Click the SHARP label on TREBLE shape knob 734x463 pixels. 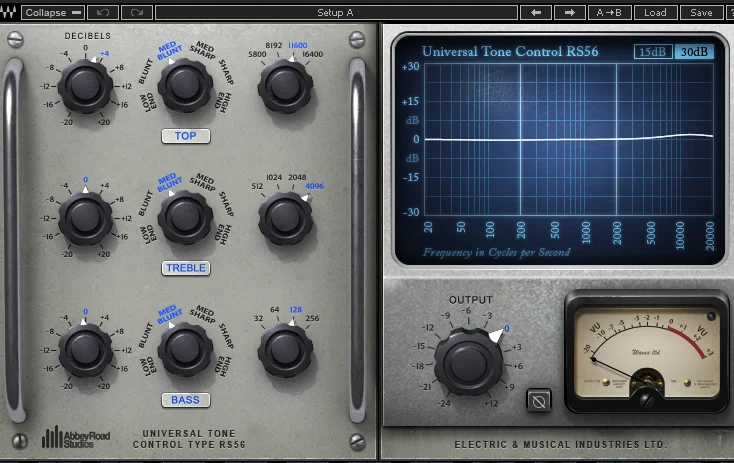(227, 204)
